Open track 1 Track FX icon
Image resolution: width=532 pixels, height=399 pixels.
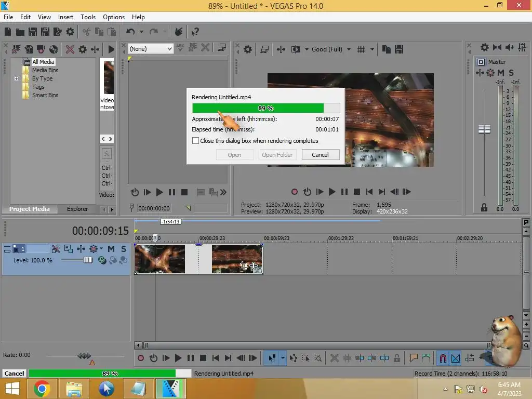(81, 249)
